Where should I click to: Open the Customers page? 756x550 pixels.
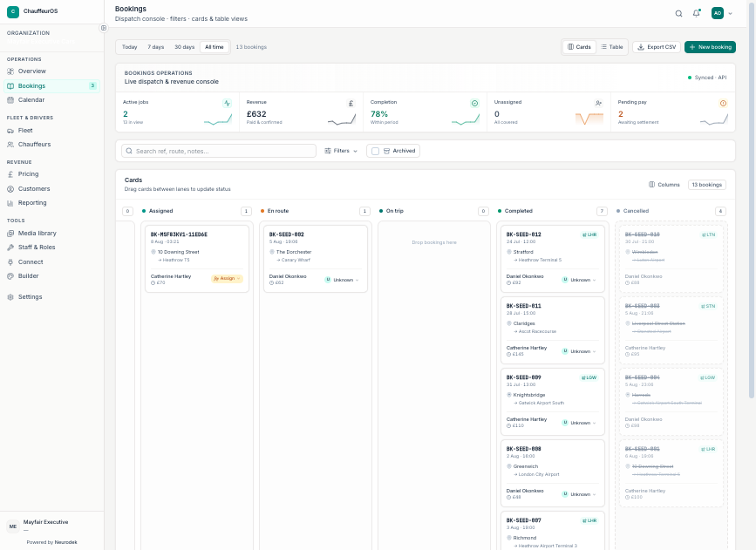(x=52, y=188)
